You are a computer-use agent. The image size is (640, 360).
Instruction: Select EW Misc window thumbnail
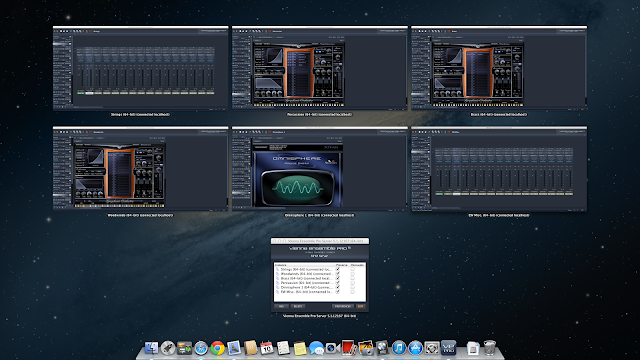[499, 169]
